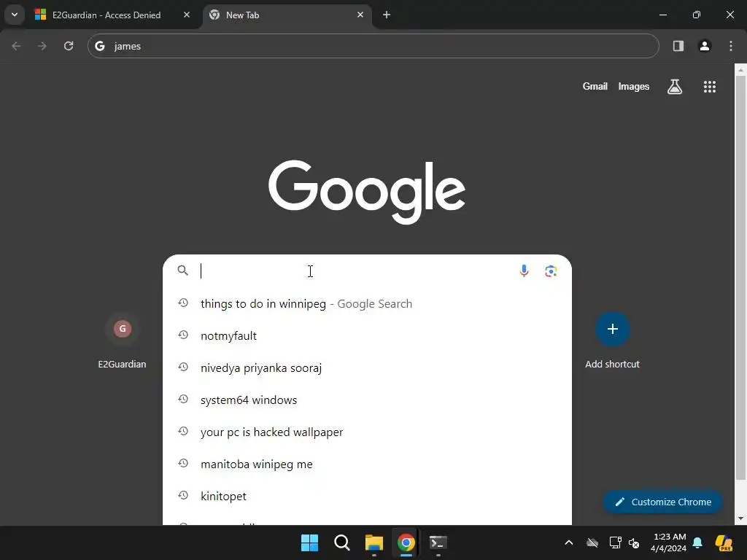Select suggestion things to do in winnipeg
This screenshot has height=560, width=747.
367,304
